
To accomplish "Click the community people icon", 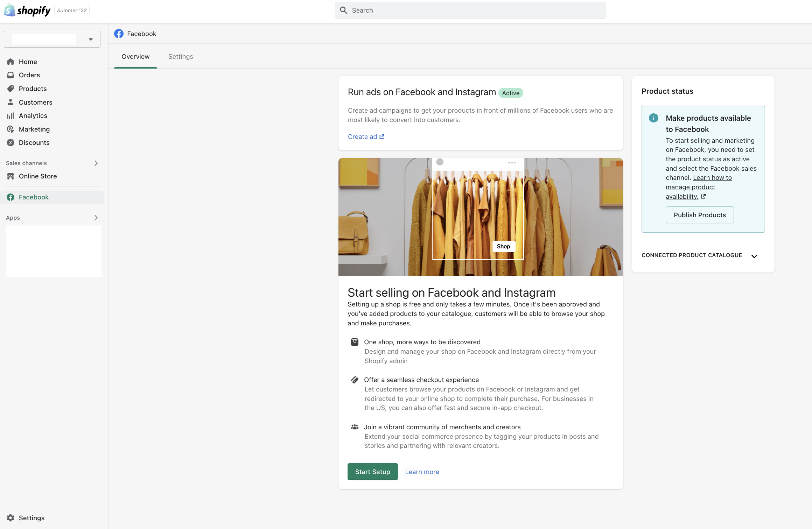I will [x=355, y=427].
